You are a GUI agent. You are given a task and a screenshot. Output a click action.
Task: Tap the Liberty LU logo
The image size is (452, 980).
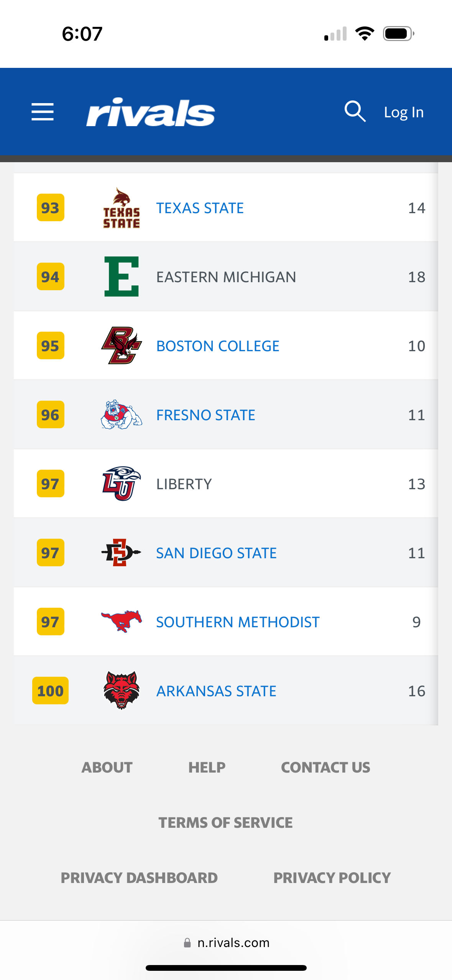[x=122, y=483]
